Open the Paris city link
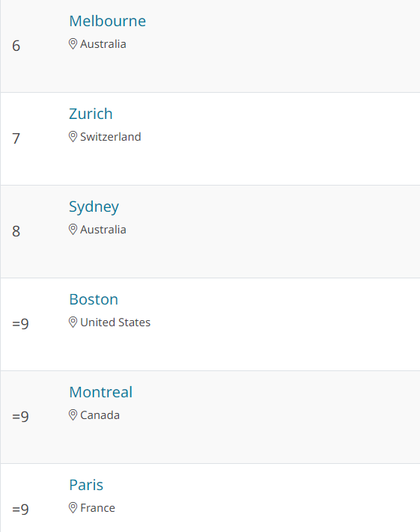420x532 pixels. [x=86, y=485]
